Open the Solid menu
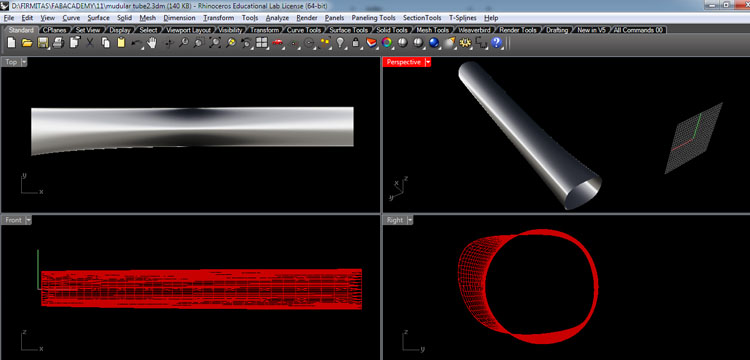750x360 pixels. point(124,18)
